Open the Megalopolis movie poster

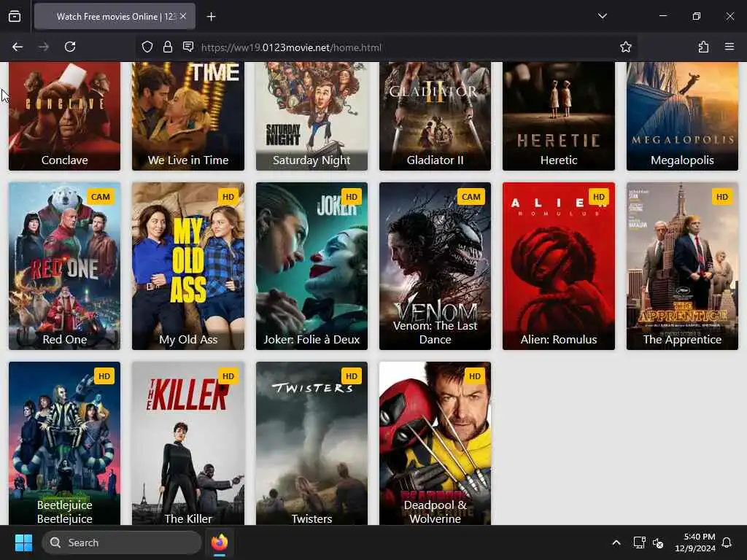point(682,116)
